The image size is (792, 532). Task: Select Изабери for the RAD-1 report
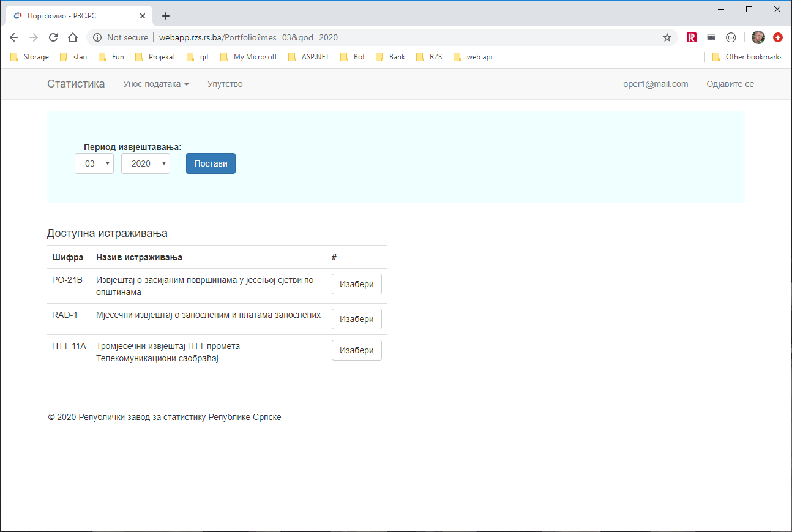click(356, 319)
